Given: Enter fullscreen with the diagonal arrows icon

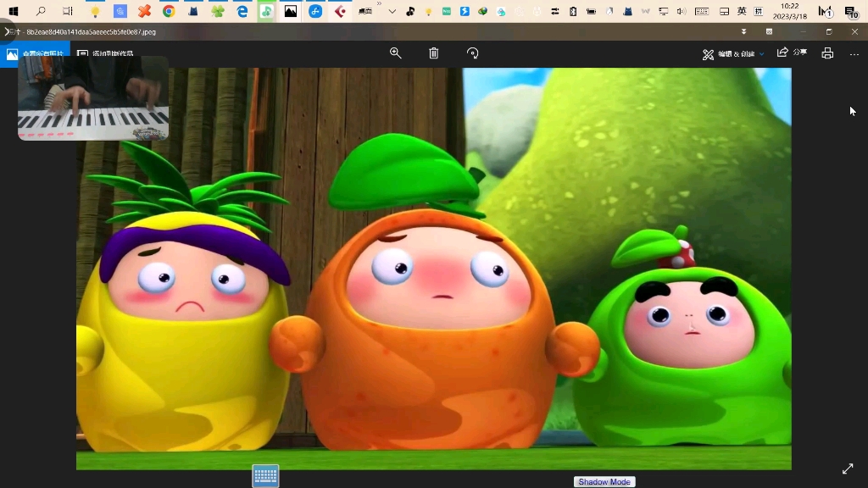Looking at the screenshot, I should click(848, 469).
